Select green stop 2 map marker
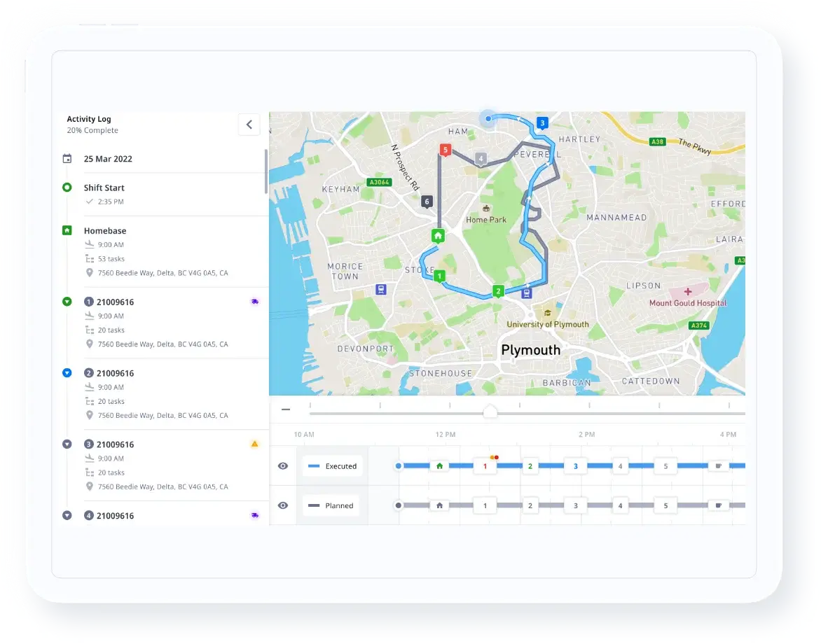Screen dimensions: 821x644 [x=498, y=291]
